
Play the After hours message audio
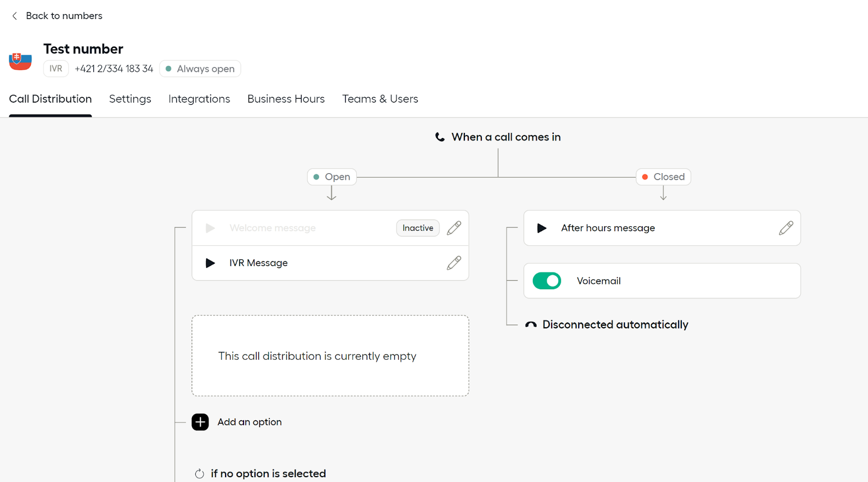tap(541, 228)
